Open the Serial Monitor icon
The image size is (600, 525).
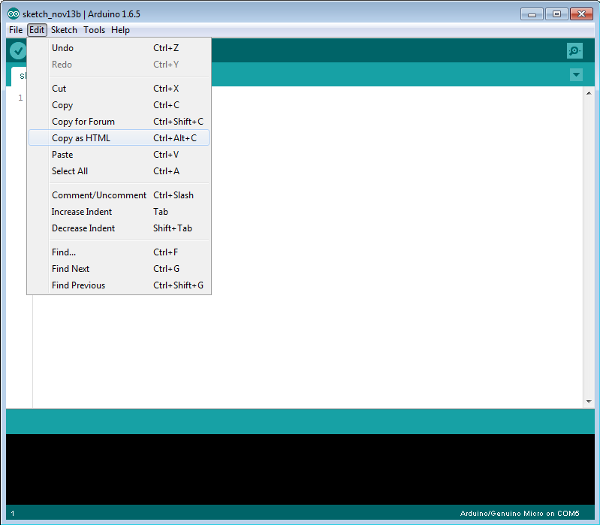coord(575,51)
